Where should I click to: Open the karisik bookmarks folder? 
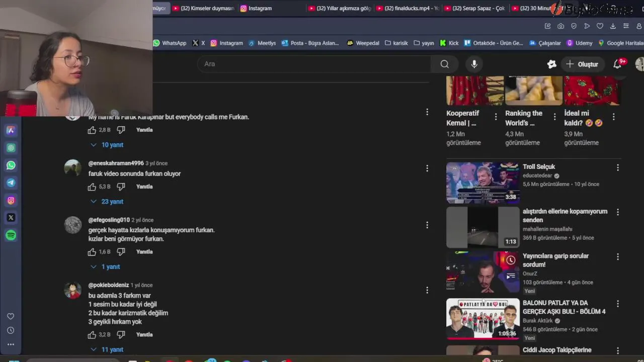coord(396,43)
